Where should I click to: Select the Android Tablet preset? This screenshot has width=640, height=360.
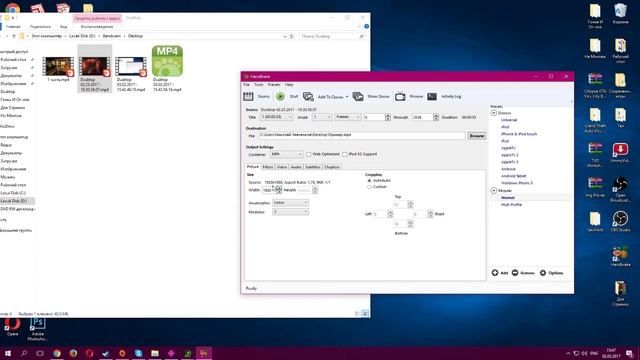click(513, 176)
